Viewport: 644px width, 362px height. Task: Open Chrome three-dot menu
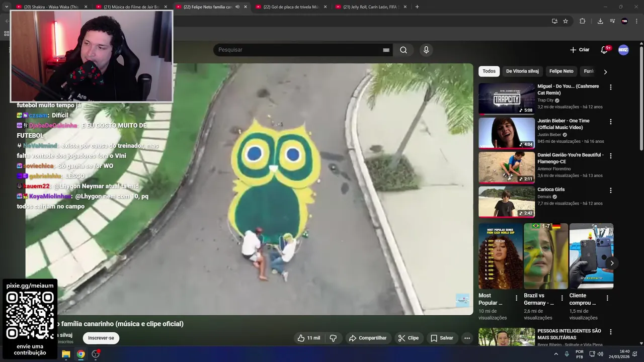(636, 21)
